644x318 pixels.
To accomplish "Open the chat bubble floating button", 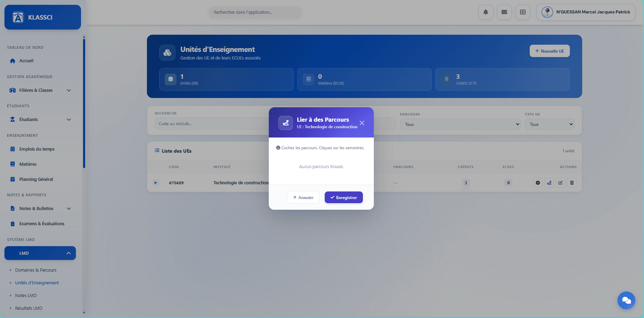I will click(626, 300).
